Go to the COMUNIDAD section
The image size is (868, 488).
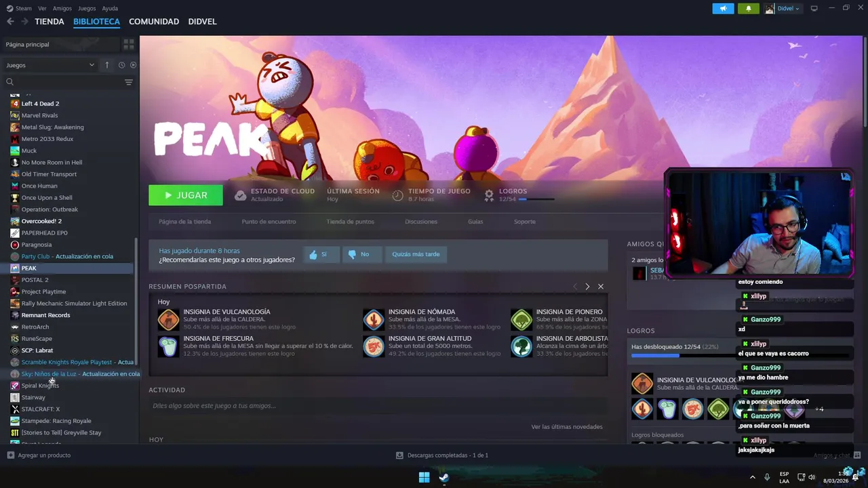154,22
